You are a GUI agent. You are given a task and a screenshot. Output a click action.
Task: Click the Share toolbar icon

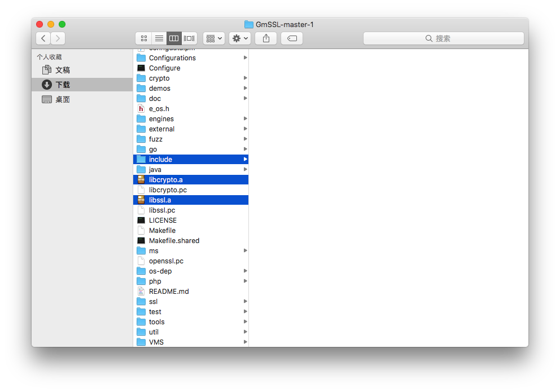[266, 38]
